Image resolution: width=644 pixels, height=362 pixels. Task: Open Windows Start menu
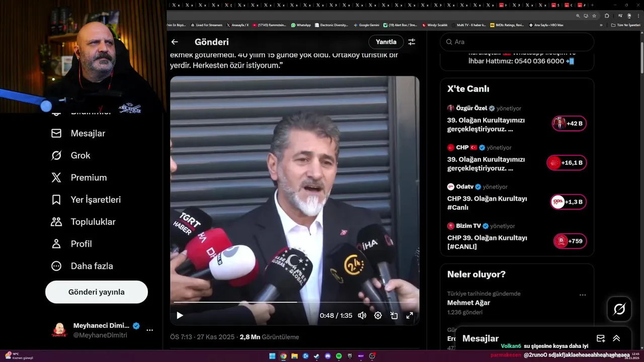pos(272,356)
